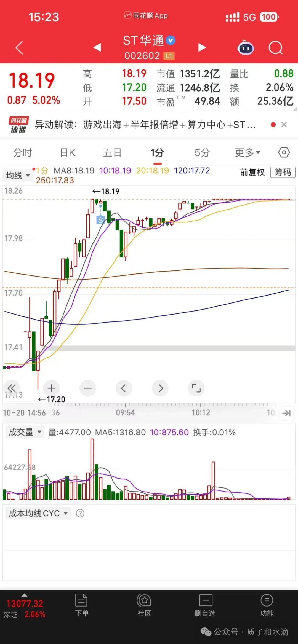Tap the 量比 0.88 value
298x644 pixels.
point(284,74)
